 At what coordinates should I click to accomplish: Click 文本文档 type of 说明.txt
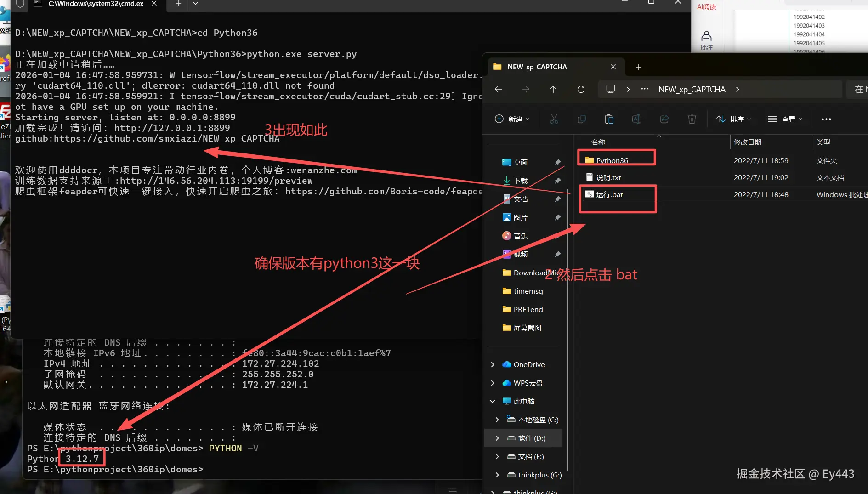tap(830, 177)
